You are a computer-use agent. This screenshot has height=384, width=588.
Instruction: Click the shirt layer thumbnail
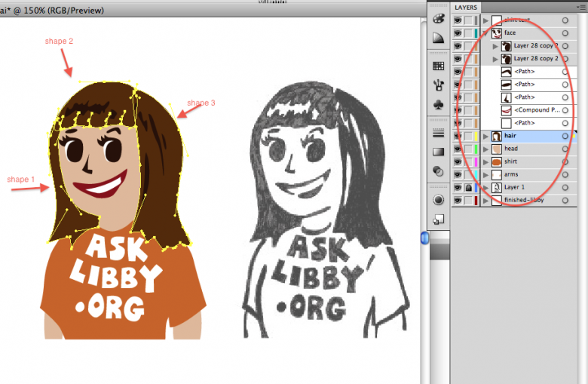click(497, 161)
